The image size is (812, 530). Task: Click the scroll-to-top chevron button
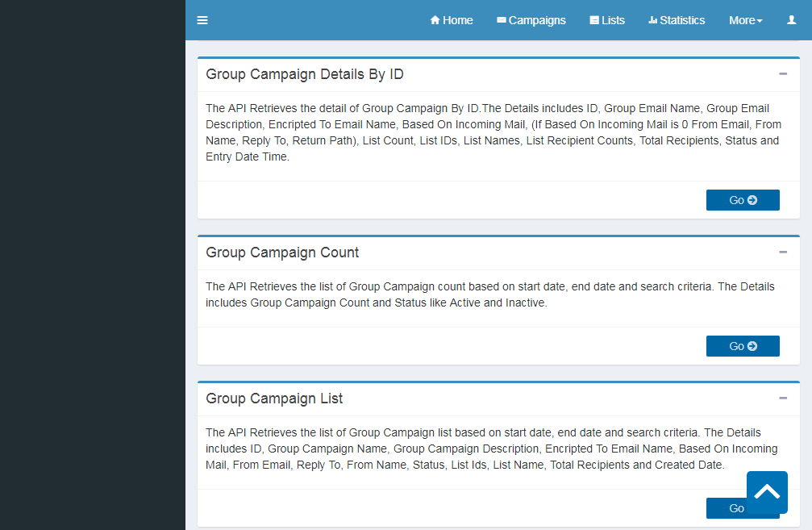[x=767, y=492]
